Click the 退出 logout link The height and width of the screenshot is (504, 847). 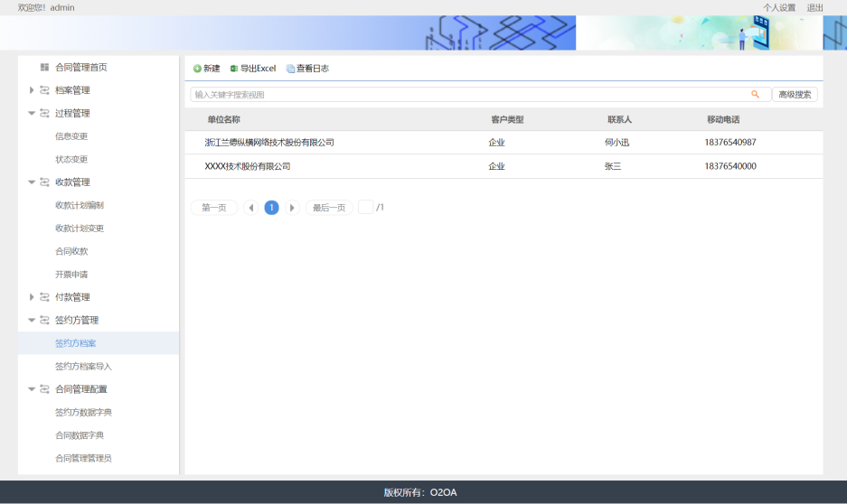click(814, 7)
